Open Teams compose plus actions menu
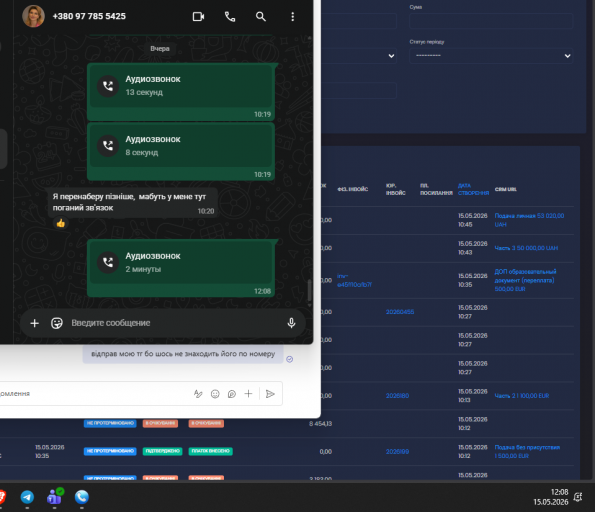The image size is (595, 512). (248, 394)
